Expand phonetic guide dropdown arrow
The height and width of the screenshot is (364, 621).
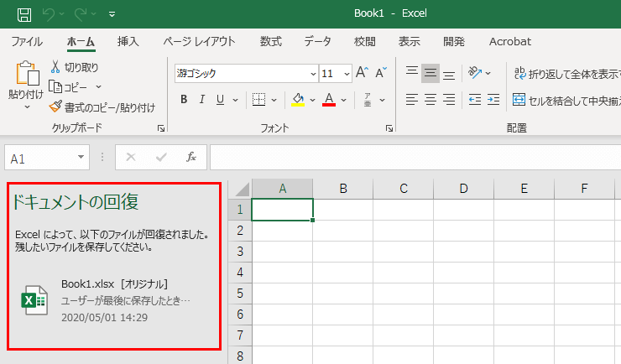(382, 100)
